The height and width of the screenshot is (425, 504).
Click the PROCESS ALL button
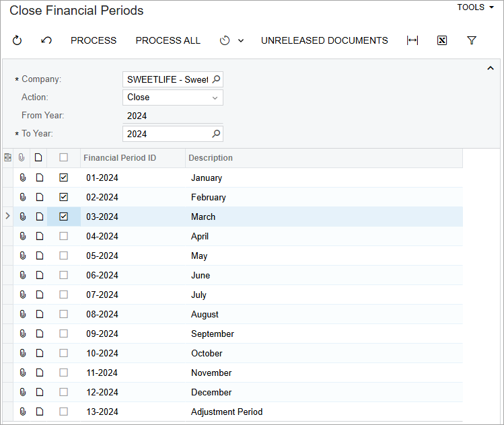168,40
